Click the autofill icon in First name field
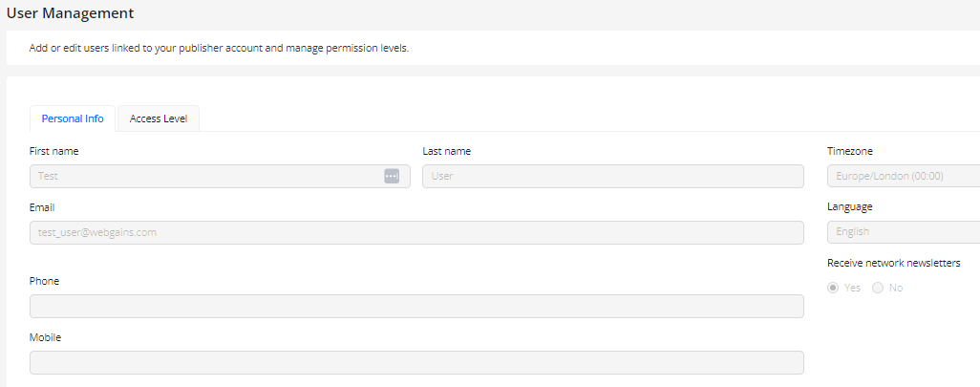Screen dimensions: 980x387 point(392,176)
